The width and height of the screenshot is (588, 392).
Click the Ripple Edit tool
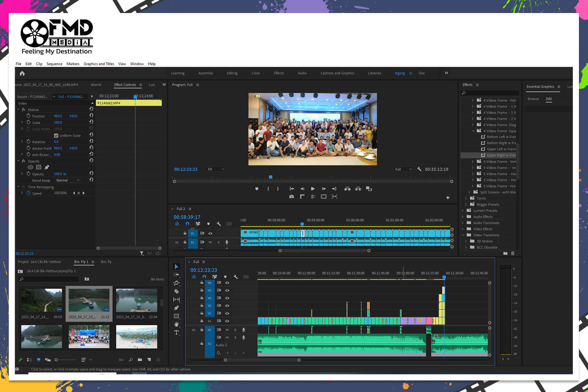176,283
